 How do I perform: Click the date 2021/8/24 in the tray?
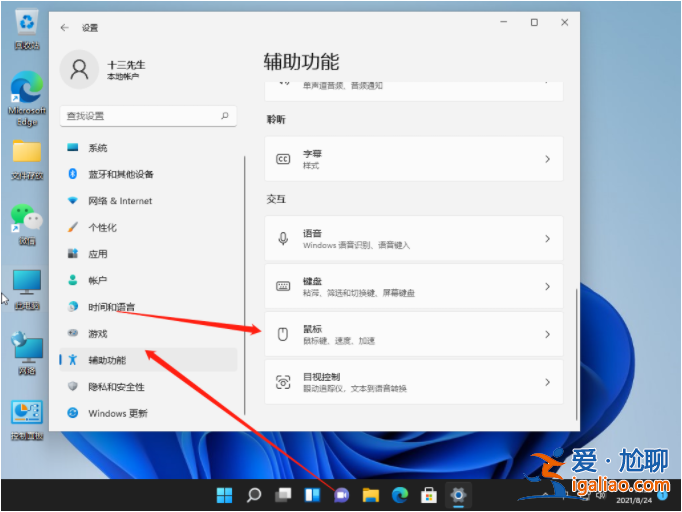pos(634,501)
